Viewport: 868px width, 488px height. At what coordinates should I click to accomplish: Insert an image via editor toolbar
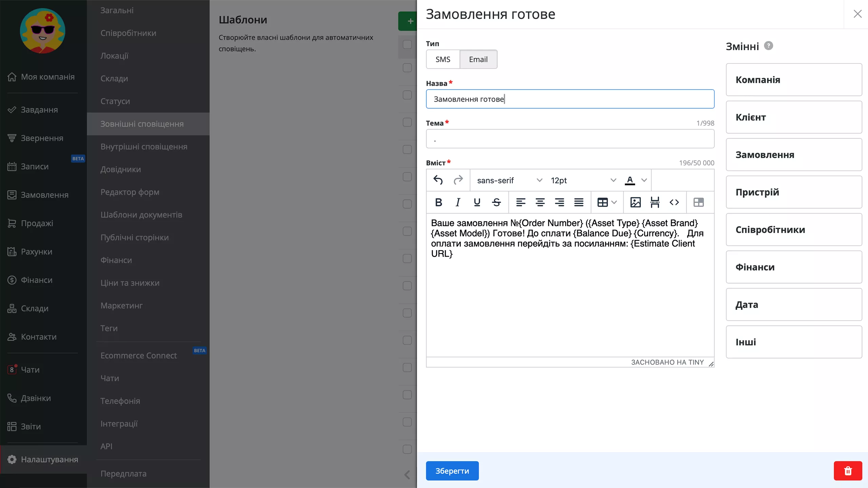tap(635, 202)
